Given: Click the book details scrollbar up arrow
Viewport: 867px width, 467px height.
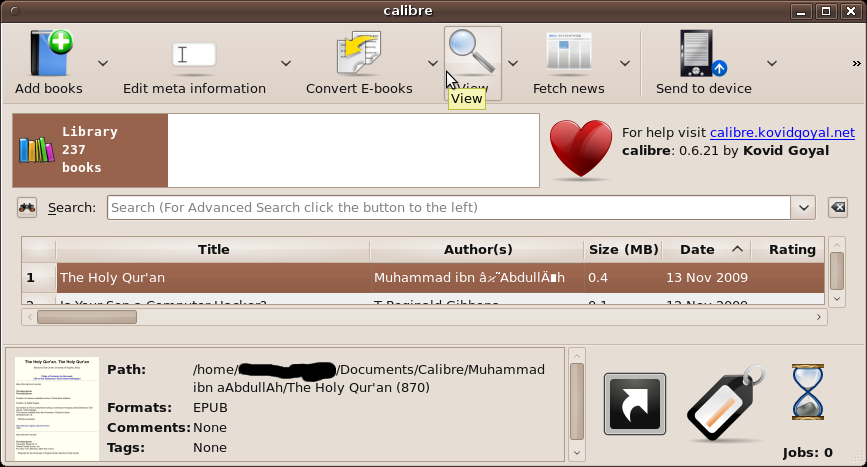Looking at the screenshot, I should pyautogui.click(x=577, y=356).
